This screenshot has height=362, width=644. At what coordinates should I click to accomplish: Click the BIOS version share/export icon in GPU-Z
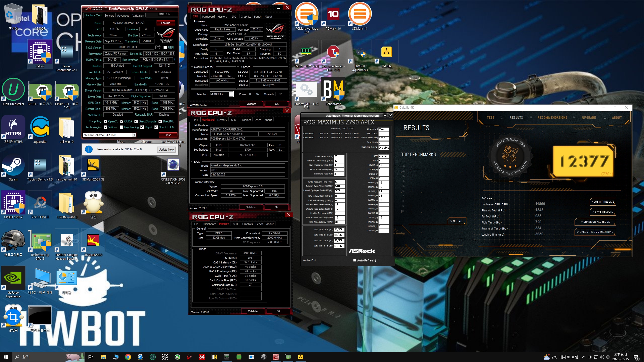[x=158, y=47]
